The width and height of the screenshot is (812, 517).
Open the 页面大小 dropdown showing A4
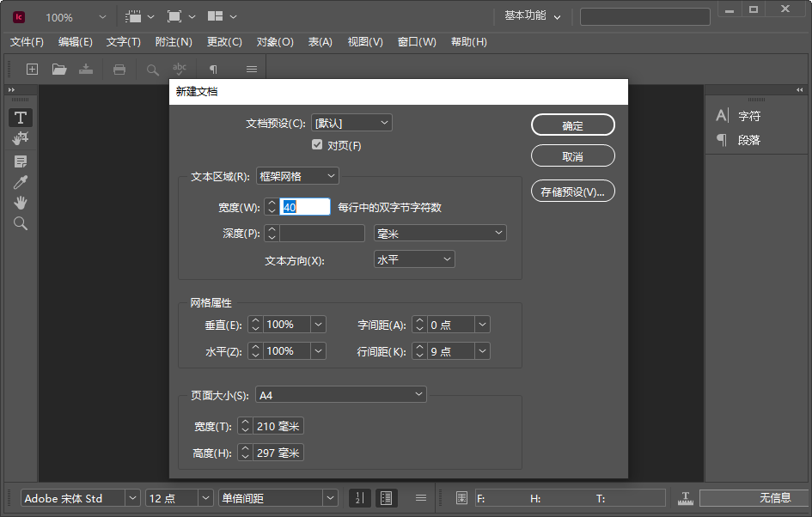tap(340, 394)
